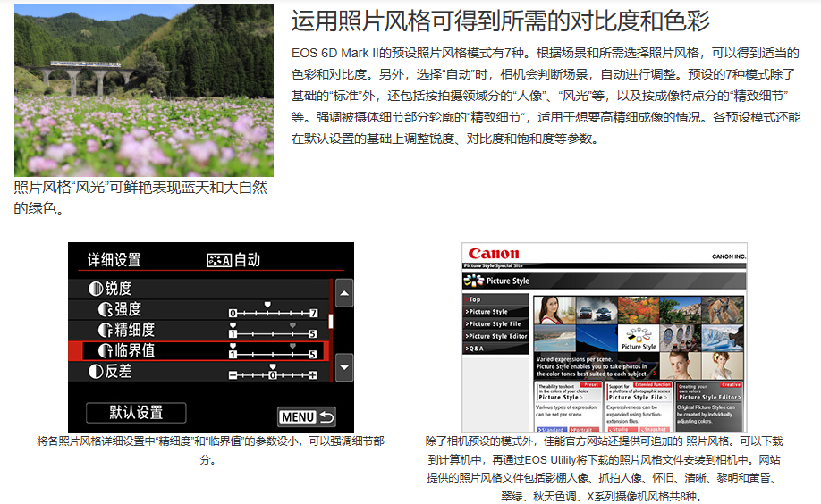Click the 'Varied expressions per scene' banner text
This screenshot has width=821, height=504.
(592, 367)
